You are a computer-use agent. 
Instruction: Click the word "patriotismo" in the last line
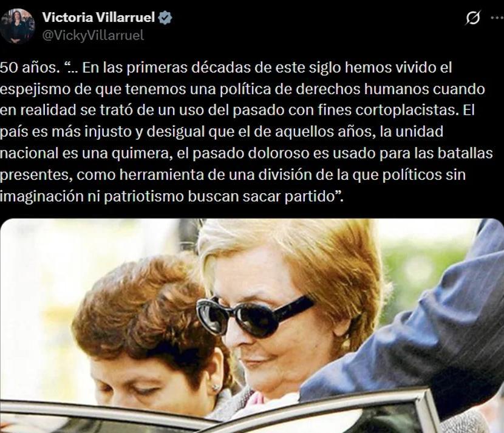(144, 196)
